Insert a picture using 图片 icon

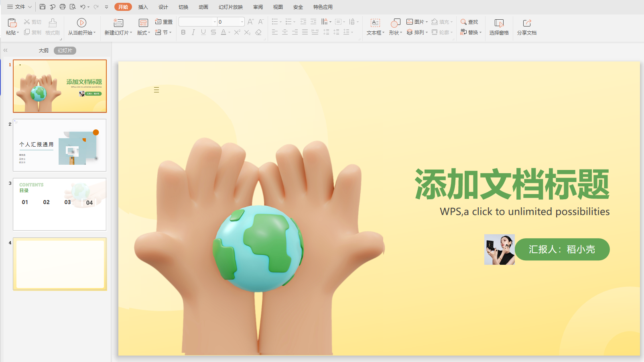(417, 22)
